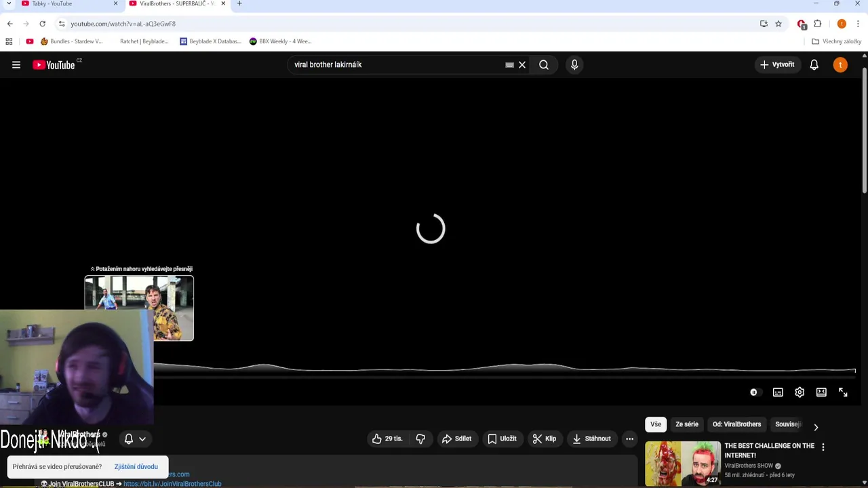Open the Extensions puzzle menu
This screenshot has height=488, width=868.
pos(818,24)
